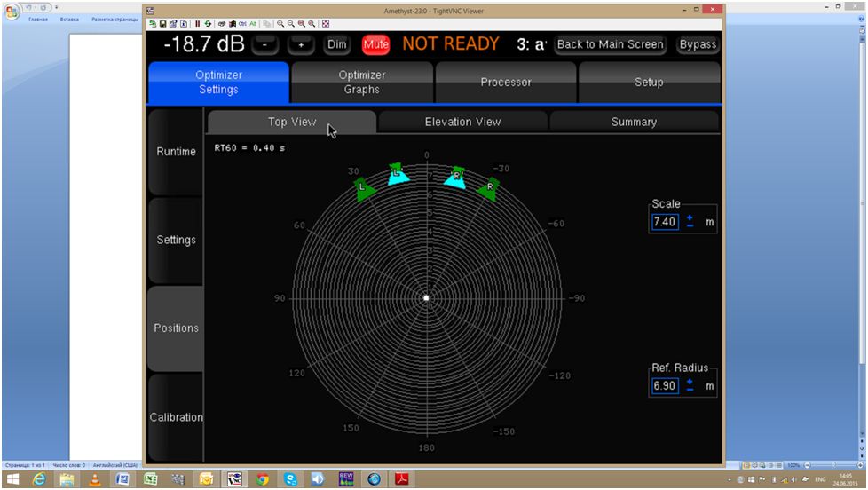Toggle the red Mute button
Screen dimensions: 868x490
pyautogui.click(x=375, y=44)
